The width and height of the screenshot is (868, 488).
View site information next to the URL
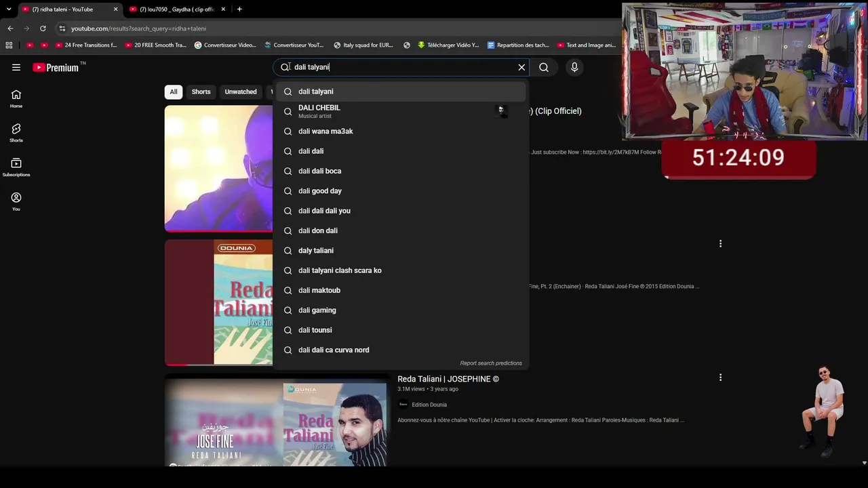[x=62, y=28]
